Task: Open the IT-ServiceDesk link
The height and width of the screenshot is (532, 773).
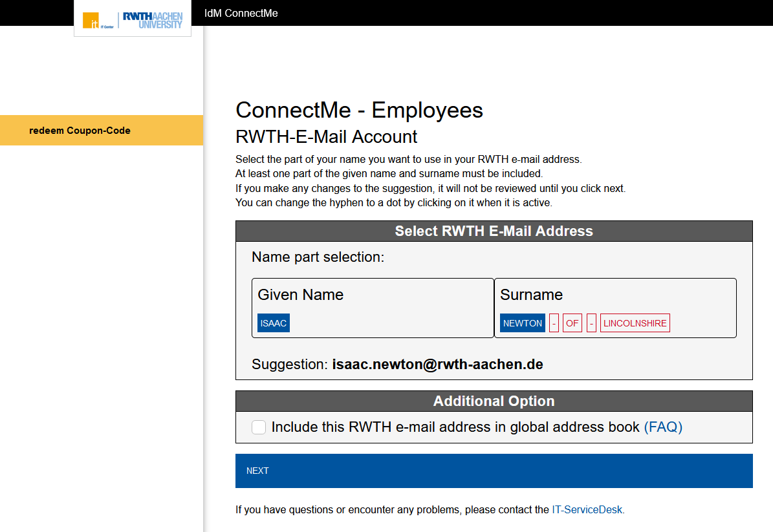Action: 587,509
